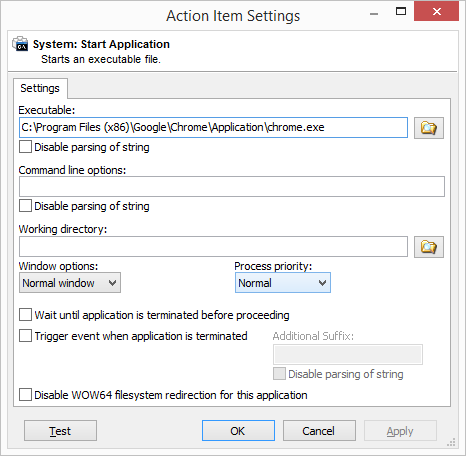Focus the Command line options field

pos(232,186)
